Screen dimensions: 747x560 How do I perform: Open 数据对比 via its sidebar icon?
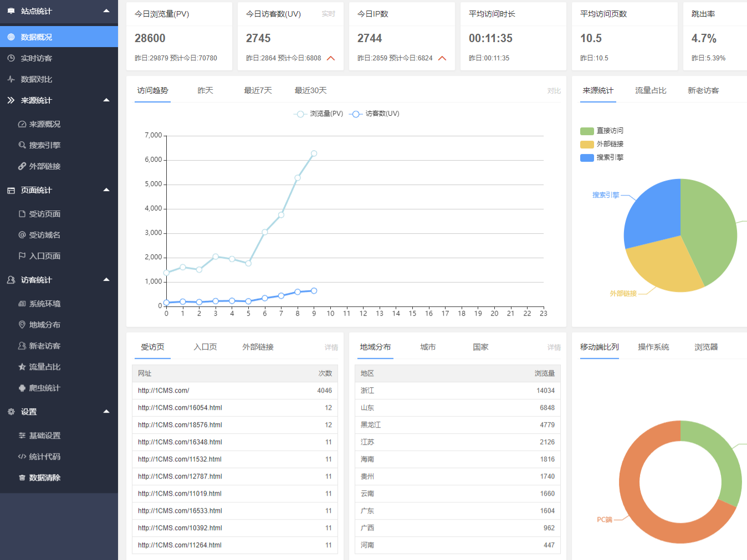click(x=12, y=79)
